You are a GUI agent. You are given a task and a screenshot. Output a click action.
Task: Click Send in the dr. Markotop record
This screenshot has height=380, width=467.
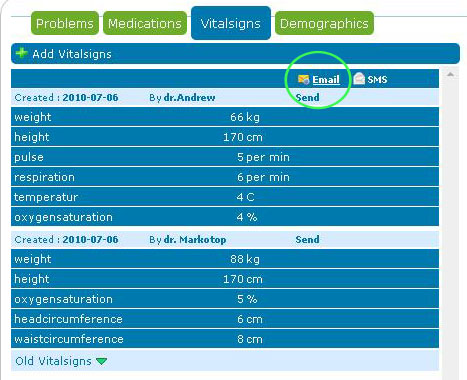click(307, 239)
